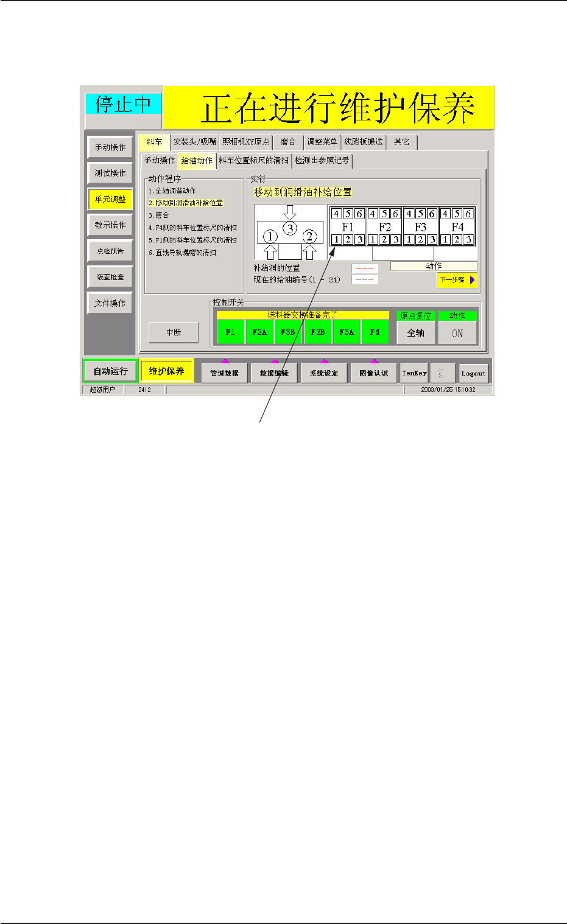Click the F4 feeder block in diagram

(x=457, y=226)
